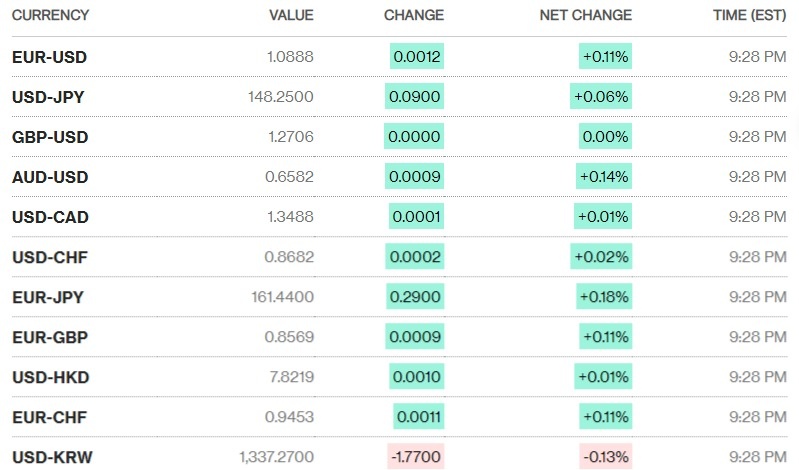
Task: Open the AUD-USD currency pair
Action: coord(50,177)
